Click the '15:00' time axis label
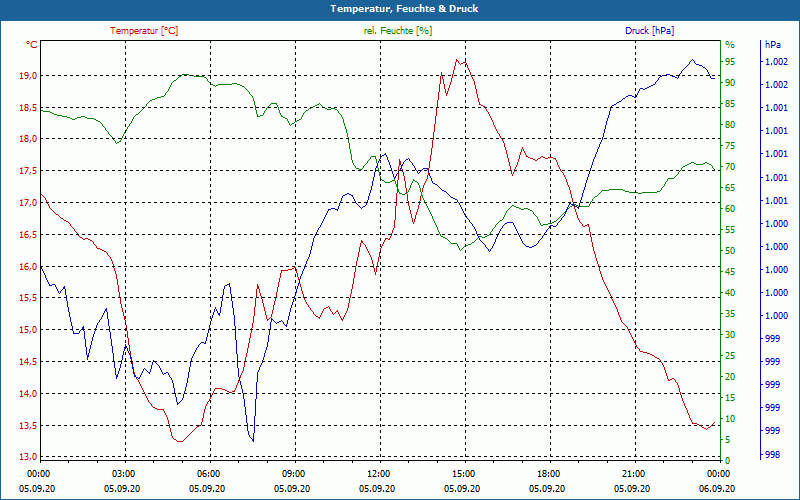The height and width of the screenshot is (500, 800). coord(462,474)
